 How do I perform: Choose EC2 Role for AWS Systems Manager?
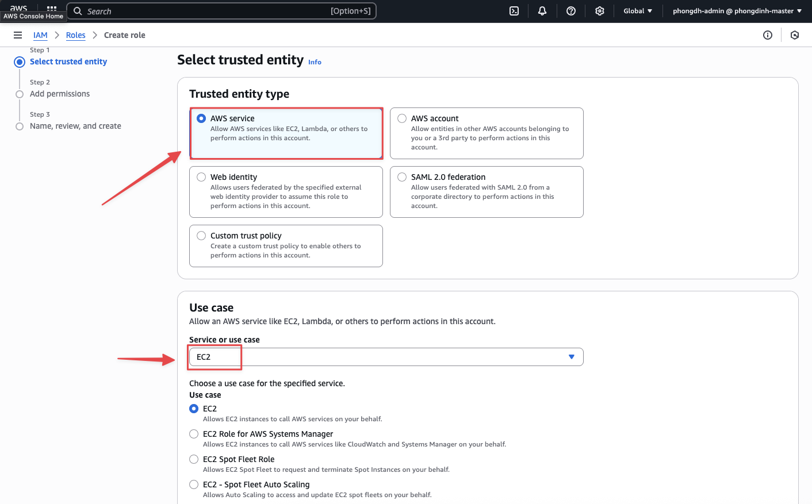(194, 434)
